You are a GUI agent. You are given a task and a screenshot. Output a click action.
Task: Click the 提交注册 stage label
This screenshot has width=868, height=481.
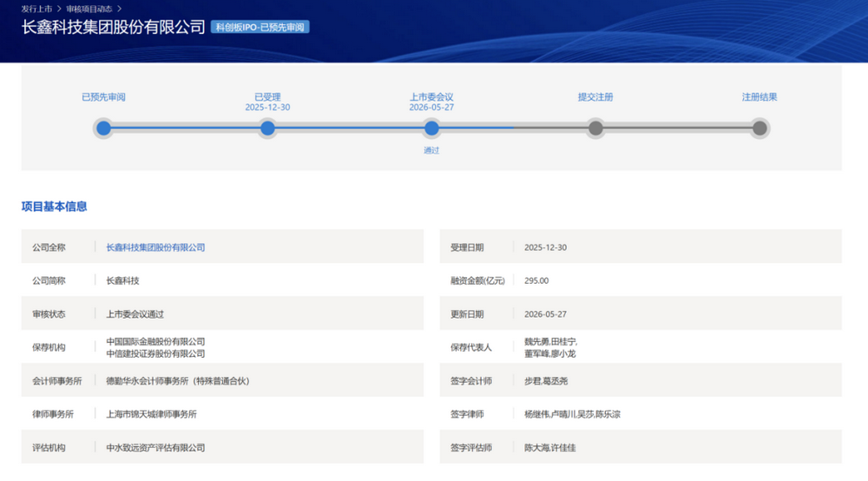tap(595, 97)
